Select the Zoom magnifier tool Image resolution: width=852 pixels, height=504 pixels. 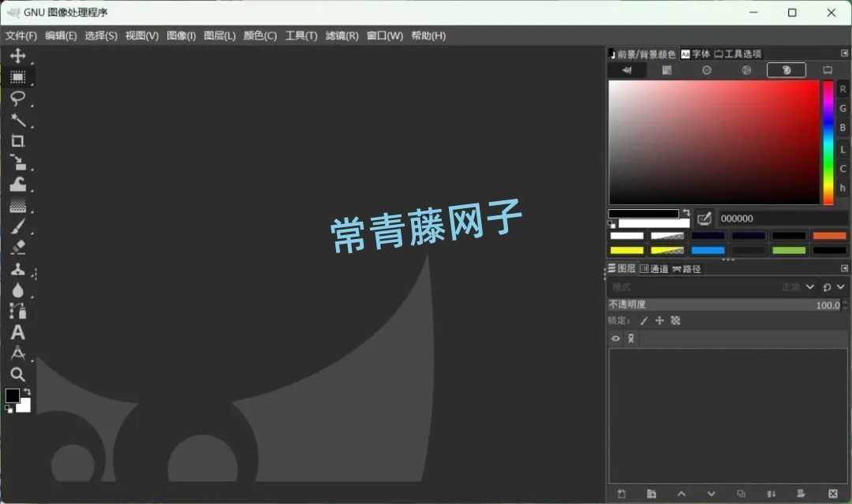click(17, 374)
